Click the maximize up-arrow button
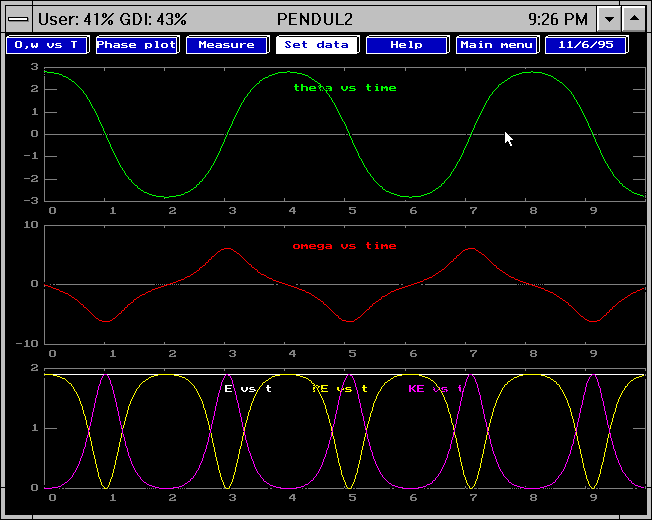 click(634, 18)
